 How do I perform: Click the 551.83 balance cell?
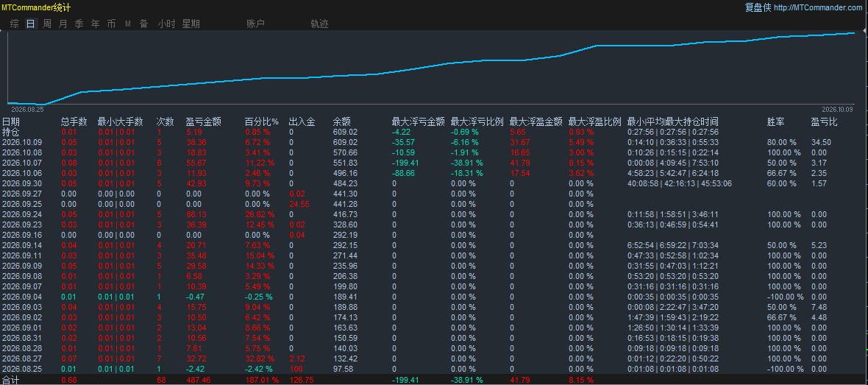345,163
